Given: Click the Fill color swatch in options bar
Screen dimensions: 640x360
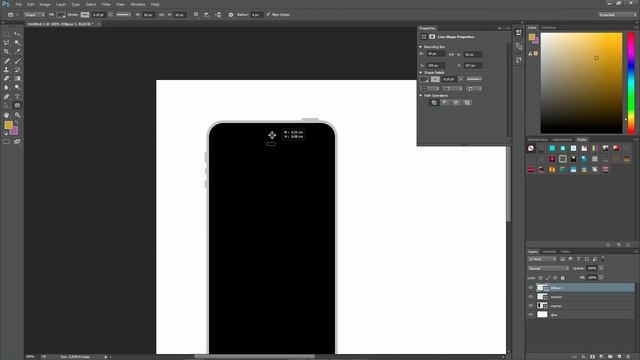Looking at the screenshot, I should point(61,15).
